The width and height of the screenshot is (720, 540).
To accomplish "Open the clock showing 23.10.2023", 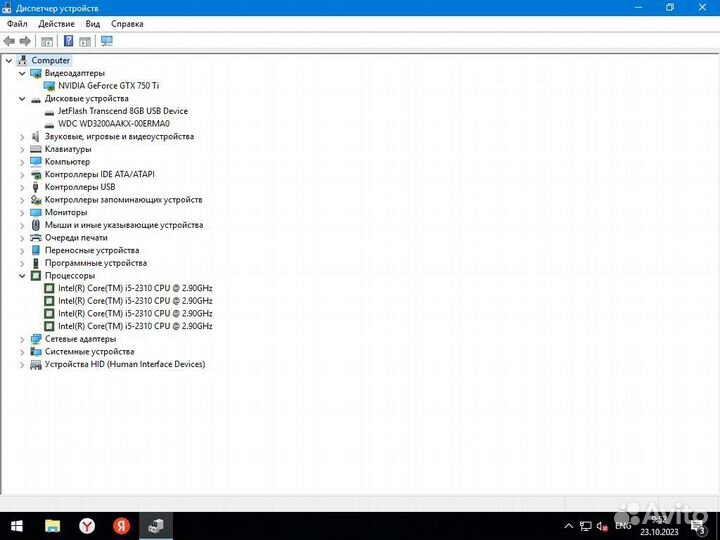I will pyautogui.click(x=659, y=526).
